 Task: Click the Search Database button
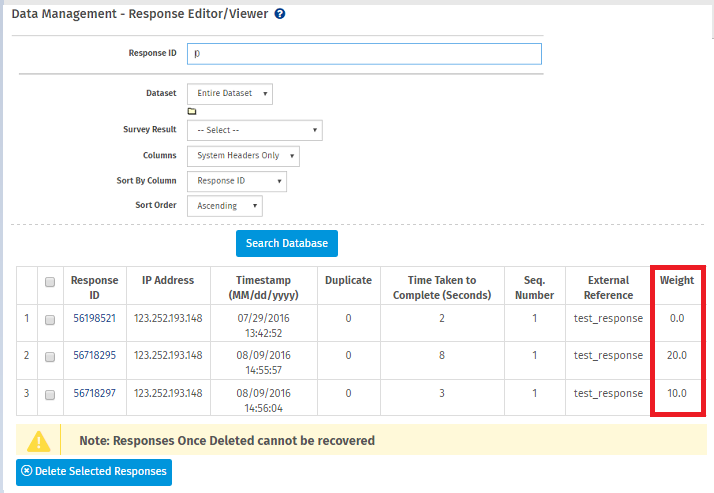287,244
